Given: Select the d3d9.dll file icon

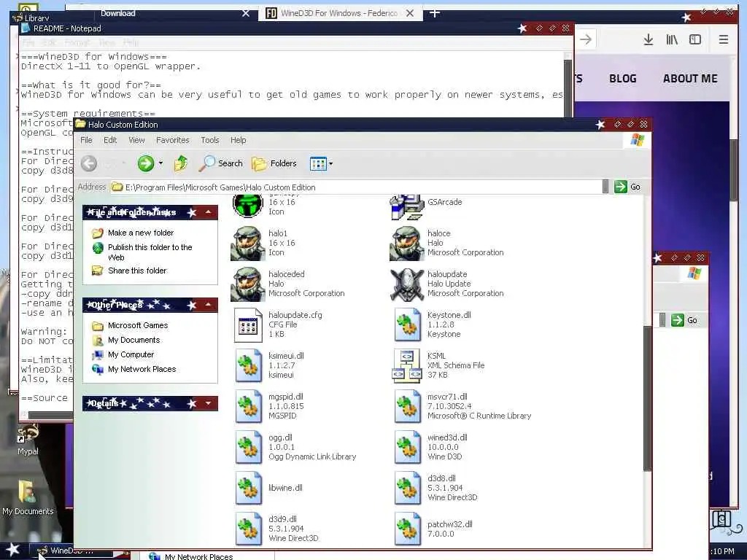Looking at the screenshot, I should 248,529.
